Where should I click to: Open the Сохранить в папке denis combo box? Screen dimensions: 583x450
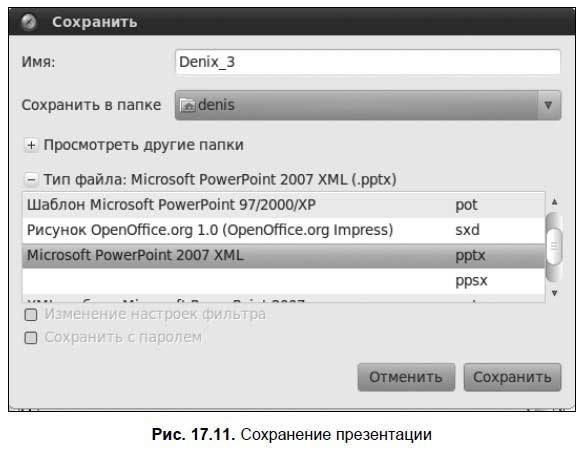(x=368, y=105)
